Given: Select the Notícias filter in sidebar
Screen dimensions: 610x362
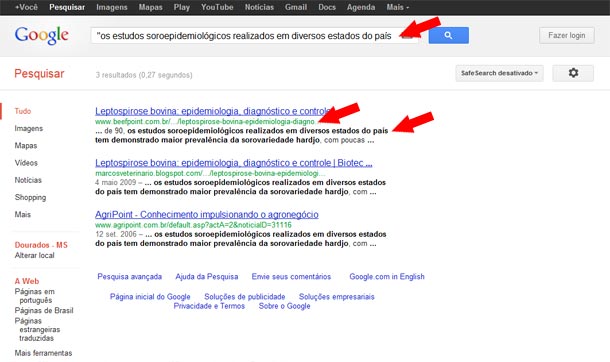Looking at the screenshot, I should tap(28, 180).
